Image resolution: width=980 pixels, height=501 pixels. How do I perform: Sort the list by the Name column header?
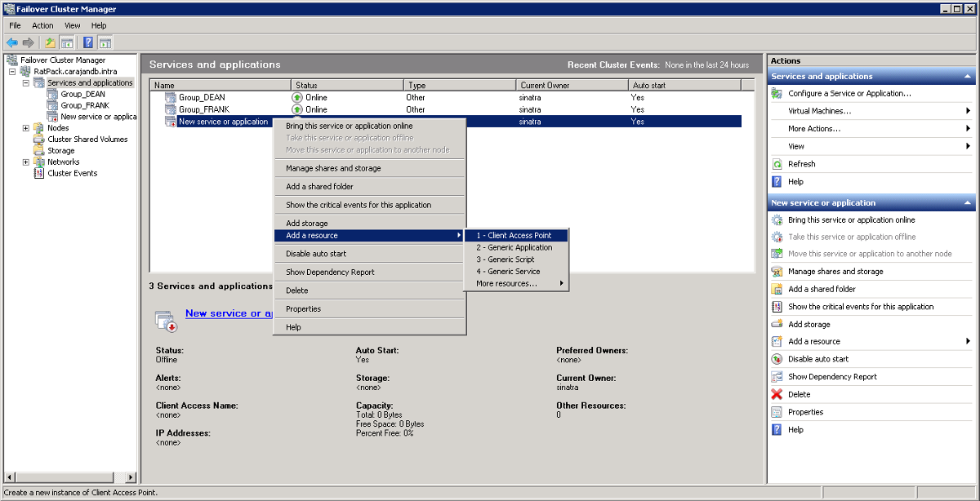[220, 85]
